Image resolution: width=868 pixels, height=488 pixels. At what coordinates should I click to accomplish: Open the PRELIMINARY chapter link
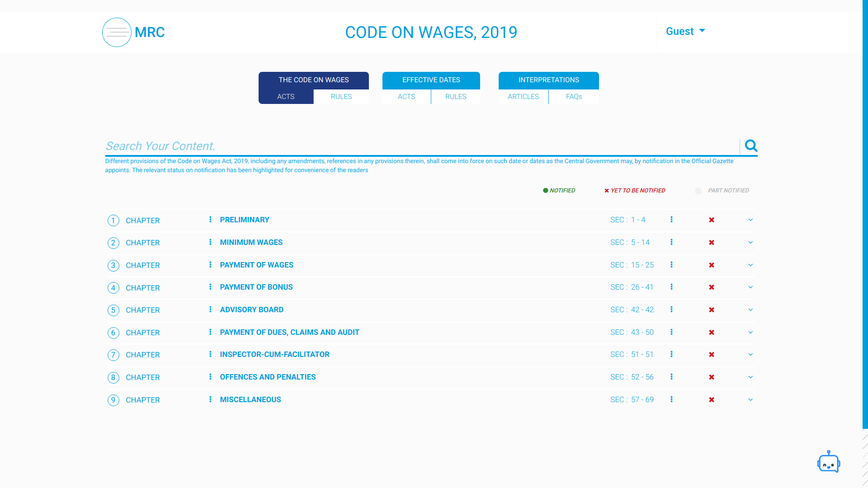245,220
